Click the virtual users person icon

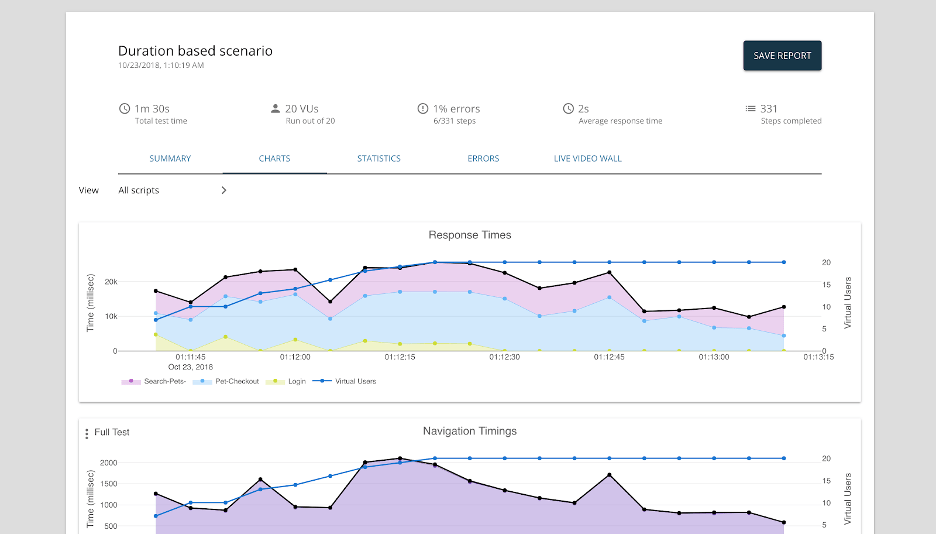click(x=275, y=109)
